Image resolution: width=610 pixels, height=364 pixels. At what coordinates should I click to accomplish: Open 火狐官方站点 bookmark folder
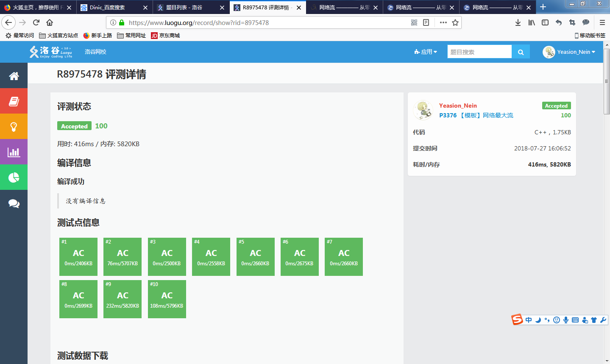click(58, 36)
